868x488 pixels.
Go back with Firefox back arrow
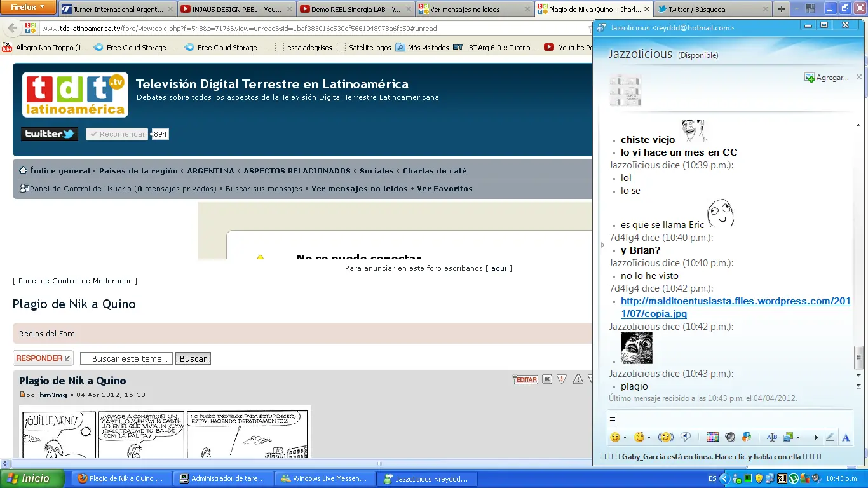12,29
